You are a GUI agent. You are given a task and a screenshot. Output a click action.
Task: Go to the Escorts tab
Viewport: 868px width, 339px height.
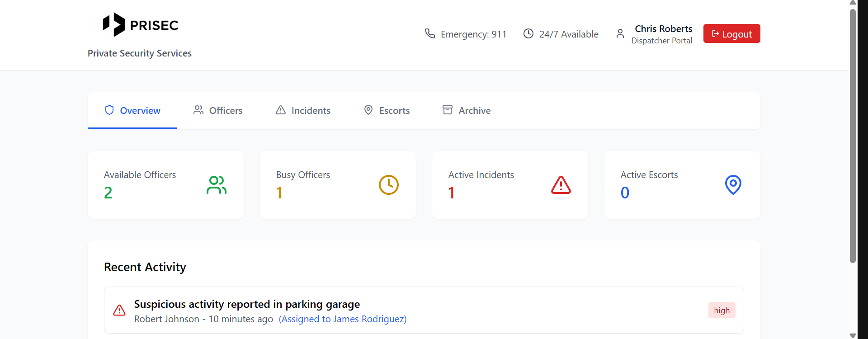pyautogui.click(x=387, y=111)
